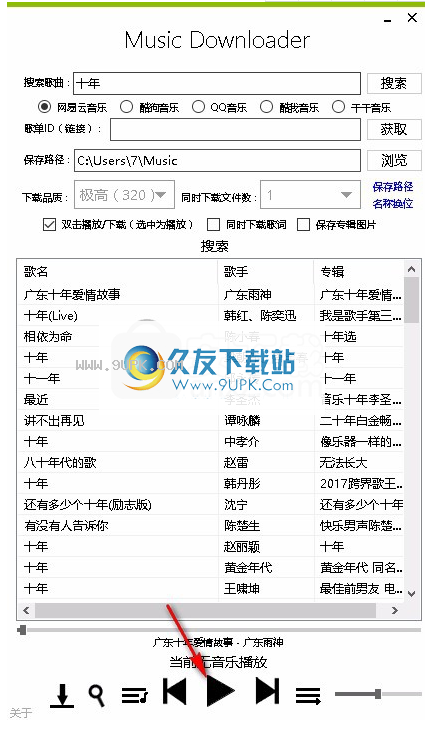The width and height of the screenshot is (425, 736).
Task: Focus the 歌单ID input field
Action: coord(235,129)
